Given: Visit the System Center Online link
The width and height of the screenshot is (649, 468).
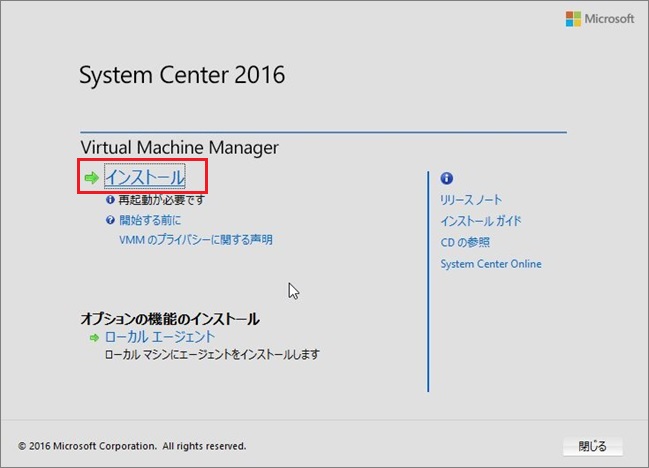Looking at the screenshot, I should [x=490, y=264].
